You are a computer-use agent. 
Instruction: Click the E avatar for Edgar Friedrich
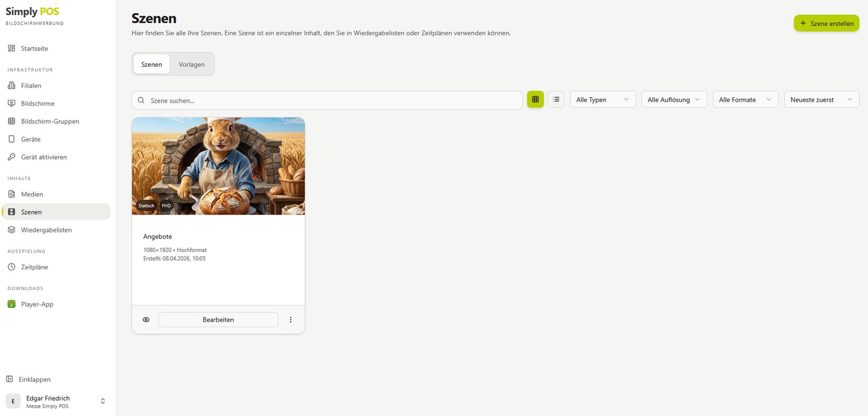pos(13,401)
